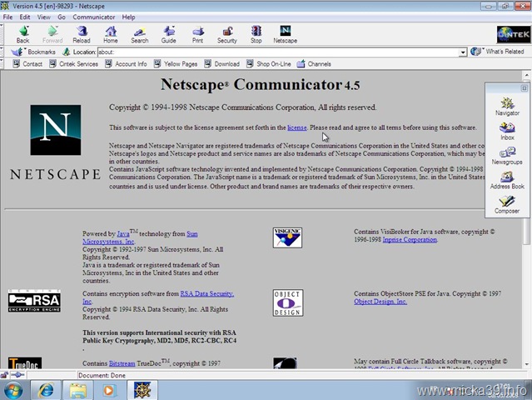Screen dimensions: 532x400
Task: Open the Go menu
Action: coord(62,17)
